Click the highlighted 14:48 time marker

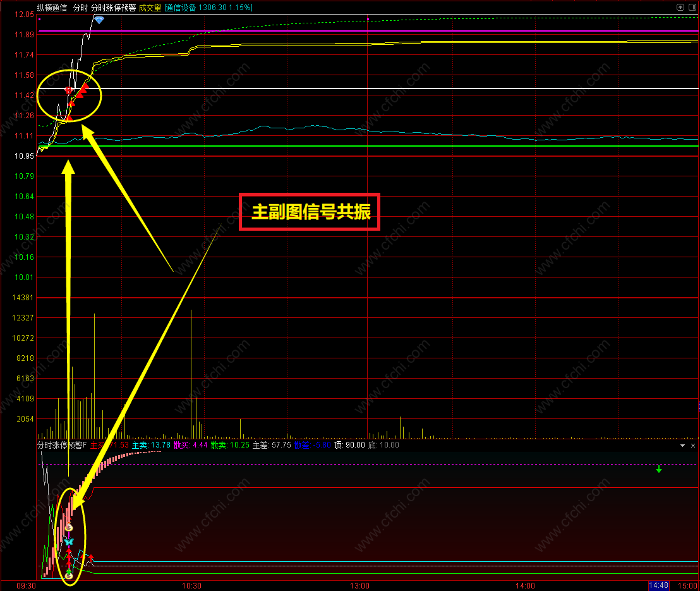click(x=658, y=585)
